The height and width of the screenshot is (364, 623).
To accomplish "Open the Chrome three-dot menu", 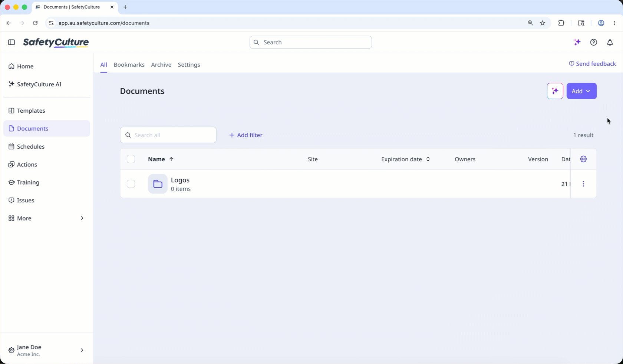I will tap(614, 23).
